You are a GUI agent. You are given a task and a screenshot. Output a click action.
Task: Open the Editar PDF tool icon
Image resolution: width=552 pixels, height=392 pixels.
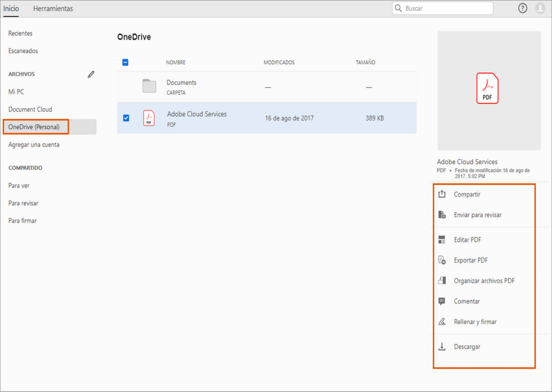point(442,240)
